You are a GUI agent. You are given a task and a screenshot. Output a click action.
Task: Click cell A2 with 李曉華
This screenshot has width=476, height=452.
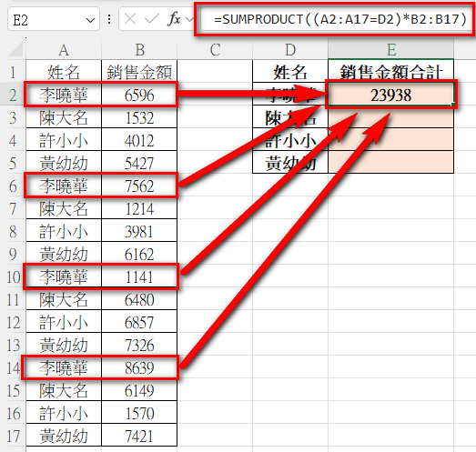coord(64,95)
